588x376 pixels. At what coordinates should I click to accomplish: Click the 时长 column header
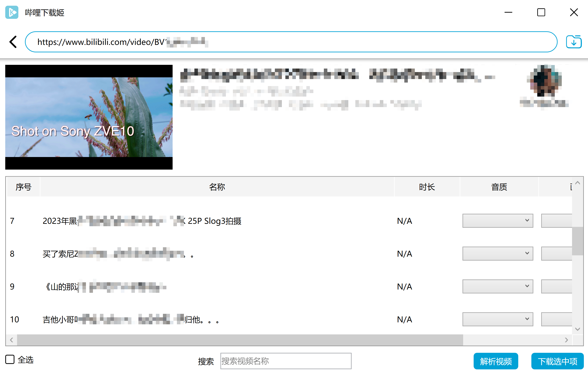427,187
